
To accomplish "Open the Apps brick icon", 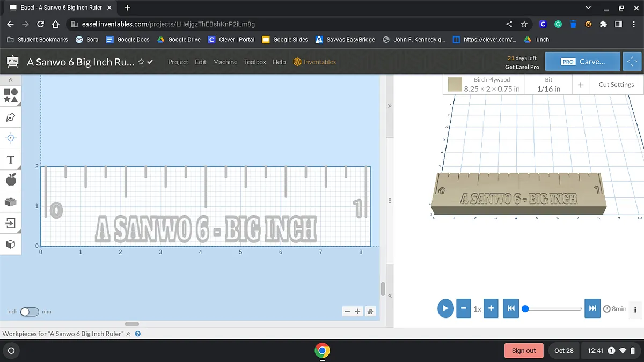I will (11, 202).
